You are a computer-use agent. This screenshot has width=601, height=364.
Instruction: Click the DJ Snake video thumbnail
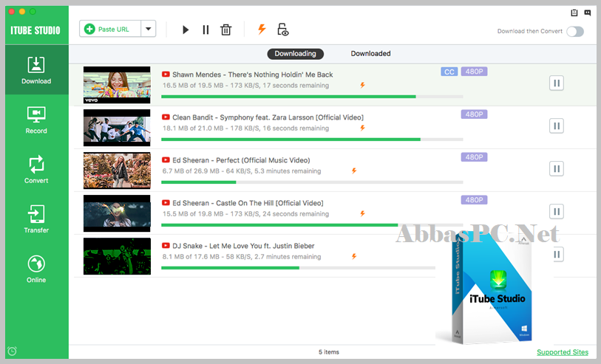pos(117,256)
